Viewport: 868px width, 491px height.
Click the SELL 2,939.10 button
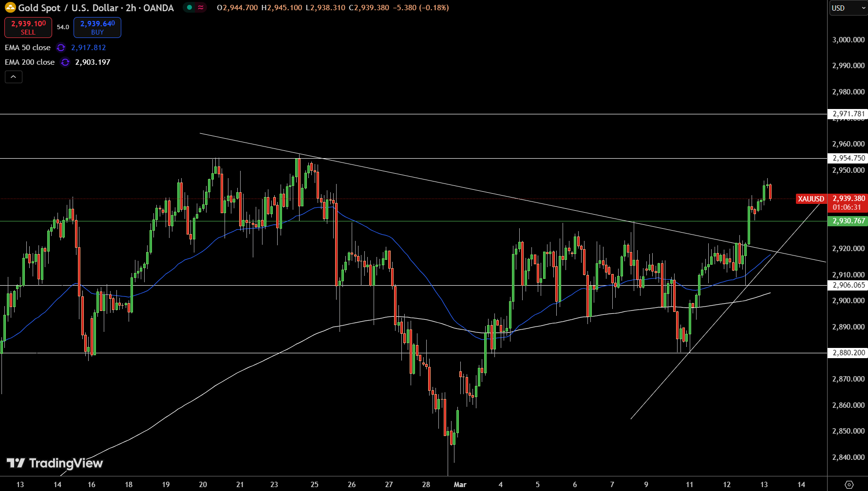28,27
